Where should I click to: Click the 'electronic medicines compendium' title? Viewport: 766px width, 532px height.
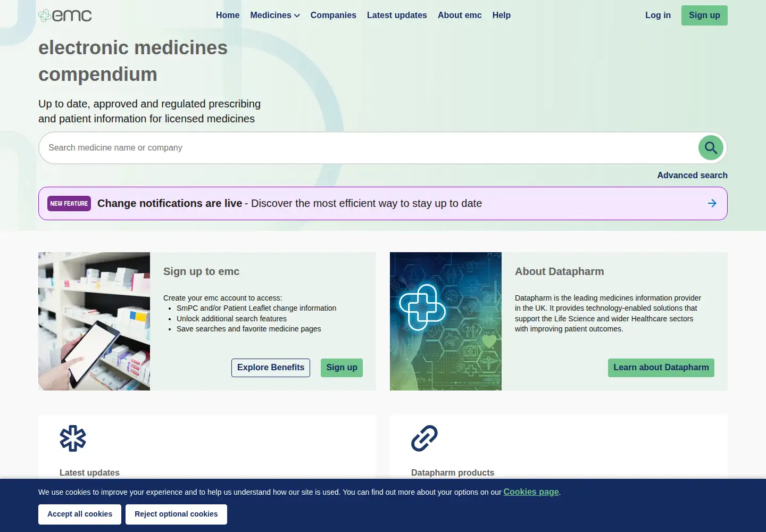click(x=133, y=61)
